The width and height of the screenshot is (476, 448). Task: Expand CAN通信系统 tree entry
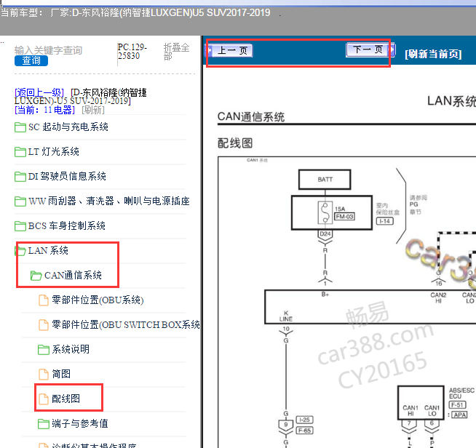pos(74,275)
